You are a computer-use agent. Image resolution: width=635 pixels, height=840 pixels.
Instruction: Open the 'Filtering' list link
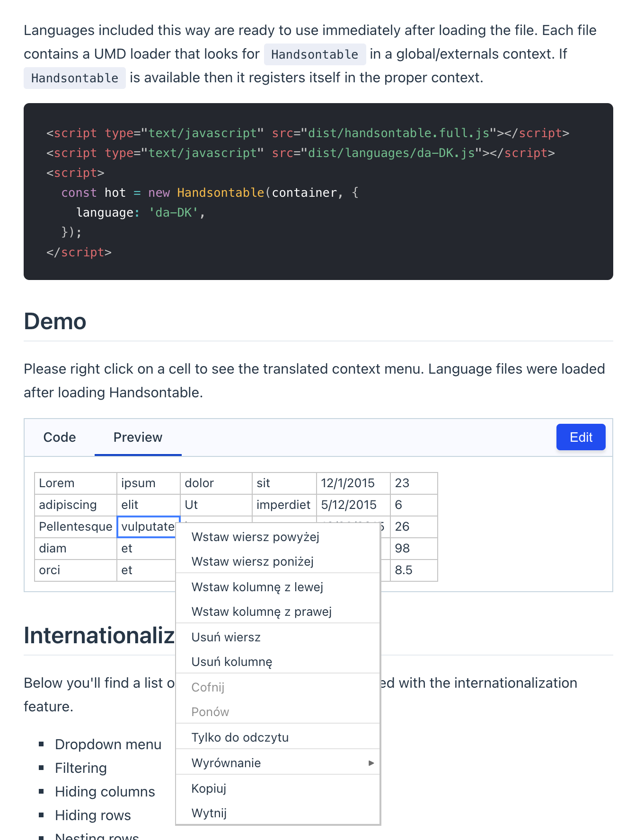[81, 768]
